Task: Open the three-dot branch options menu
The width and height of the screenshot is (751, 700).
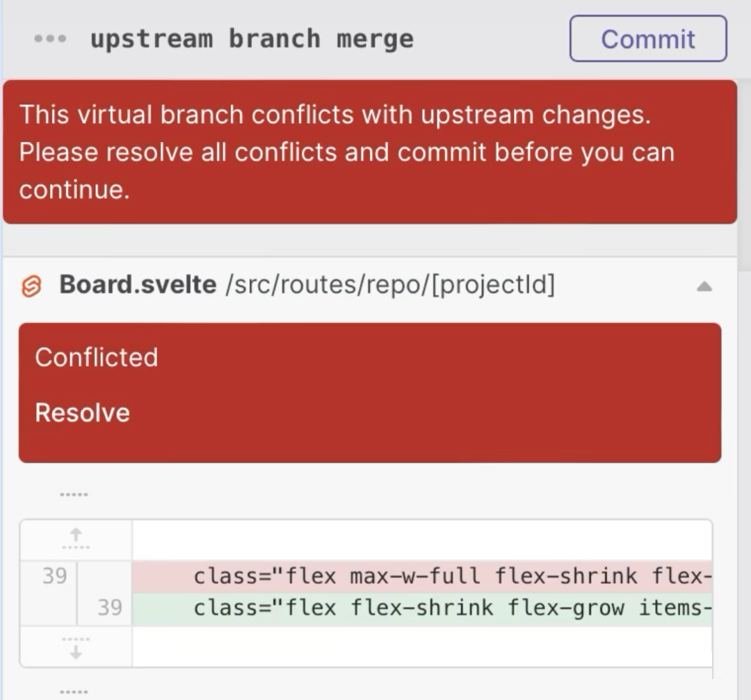Action: pos(50,39)
